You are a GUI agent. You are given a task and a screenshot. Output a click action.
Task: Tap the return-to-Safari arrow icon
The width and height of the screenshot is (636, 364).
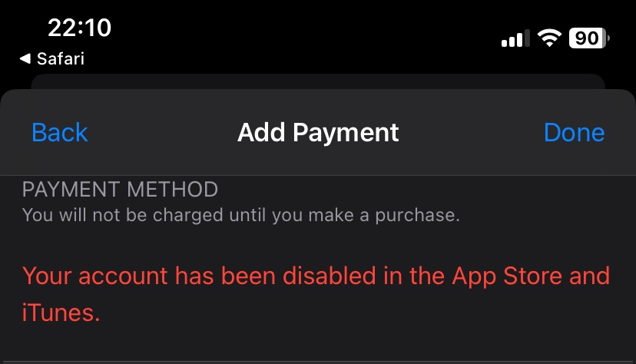pyautogui.click(x=25, y=59)
